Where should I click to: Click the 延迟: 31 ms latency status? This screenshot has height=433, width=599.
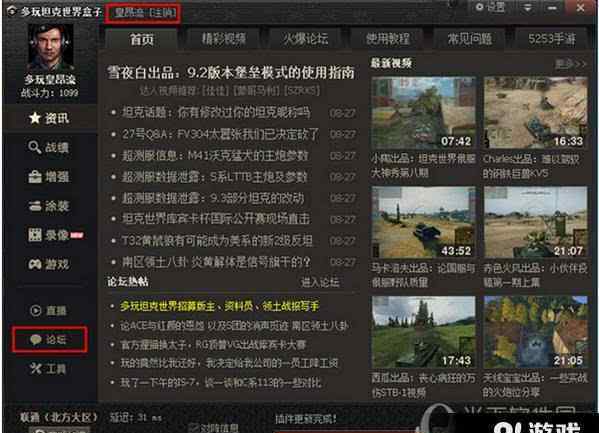coord(136,417)
